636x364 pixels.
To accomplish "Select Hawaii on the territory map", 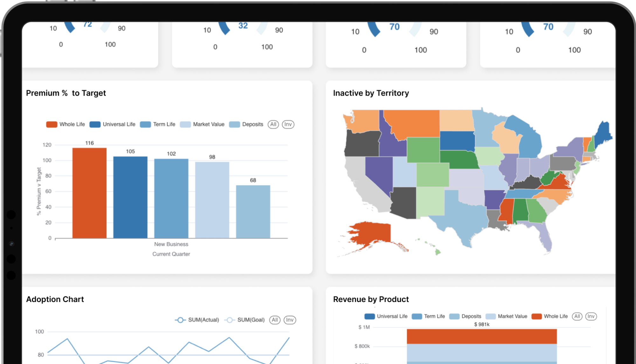I will (x=438, y=252).
